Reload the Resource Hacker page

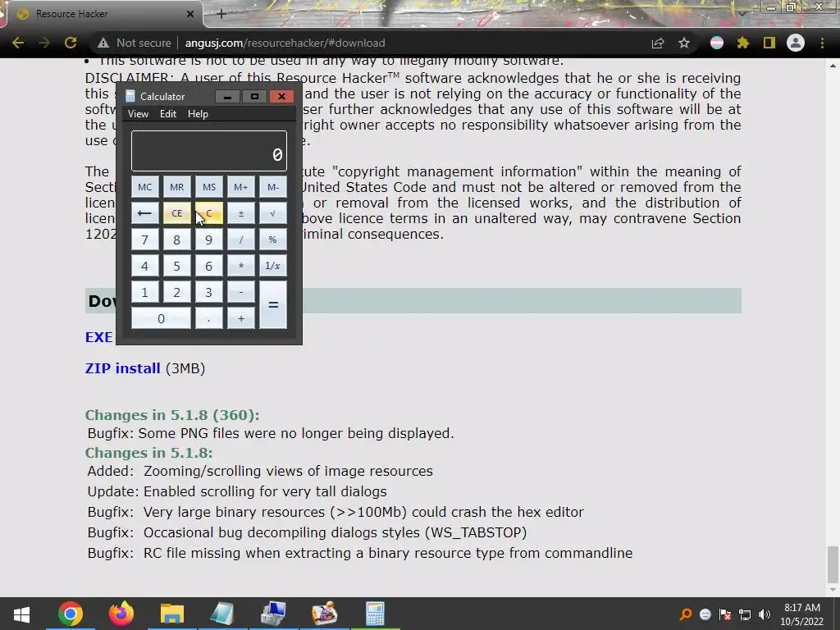[x=71, y=43]
